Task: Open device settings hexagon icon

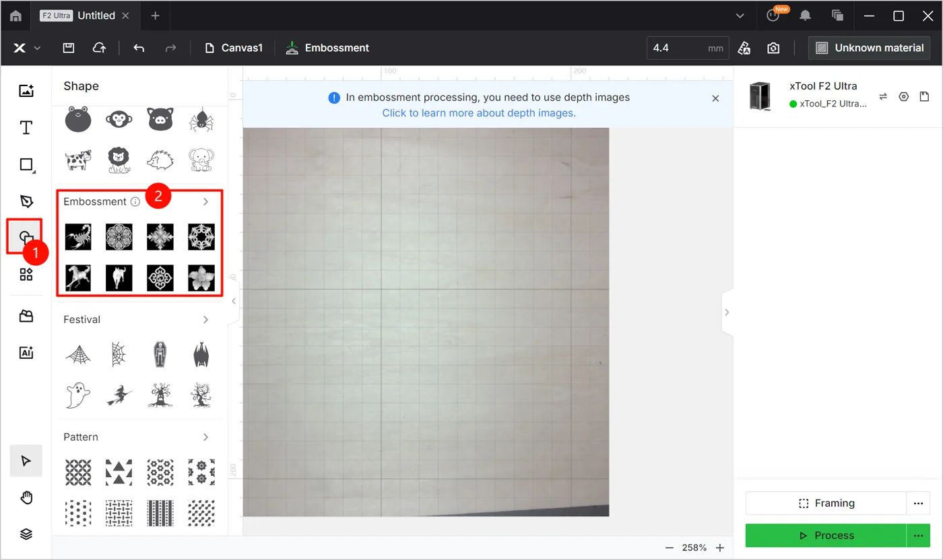Action: pyautogui.click(x=904, y=97)
